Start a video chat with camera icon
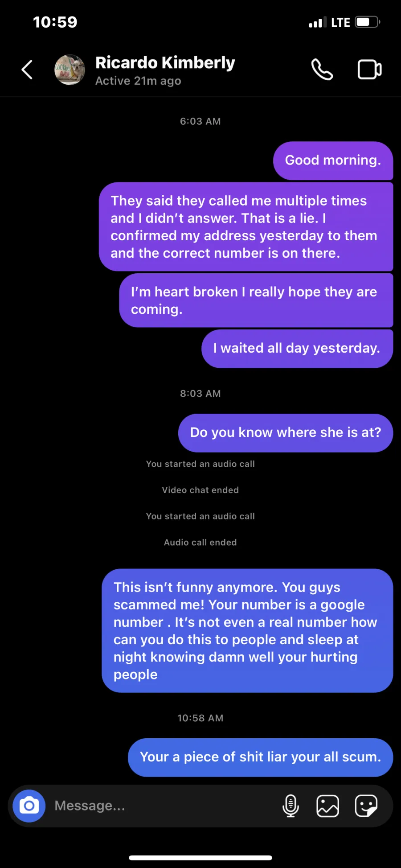This screenshot has width=401, height=868. (x=370, y=70)
